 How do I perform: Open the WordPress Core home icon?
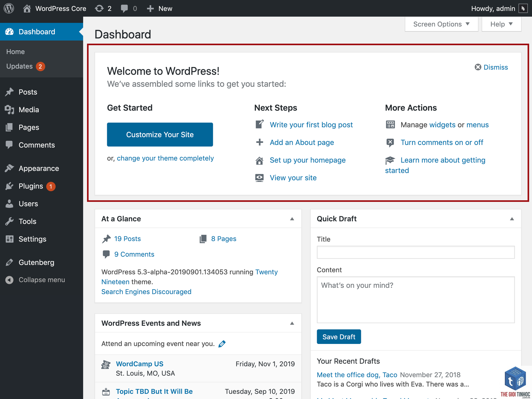point(27,9)
